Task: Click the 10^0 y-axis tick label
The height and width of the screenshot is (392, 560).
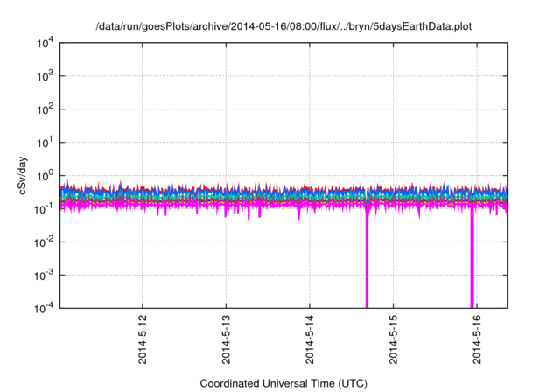Action: point(45,176)
